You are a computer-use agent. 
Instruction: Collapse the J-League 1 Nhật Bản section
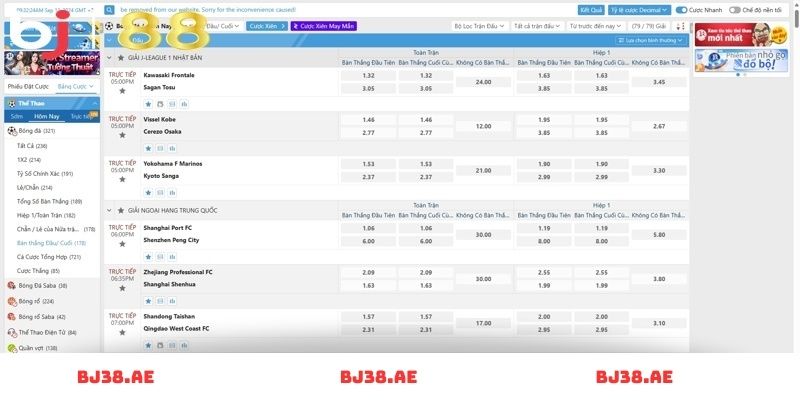pos(109,58)
